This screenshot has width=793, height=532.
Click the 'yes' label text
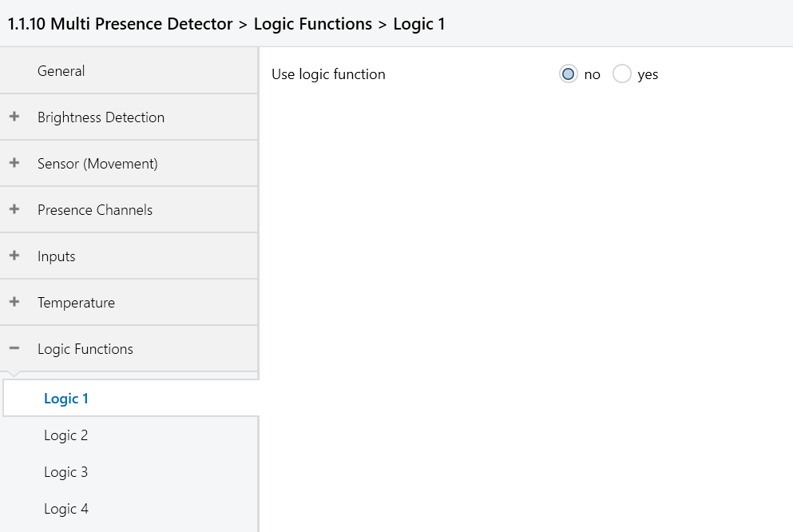[648, 75]
